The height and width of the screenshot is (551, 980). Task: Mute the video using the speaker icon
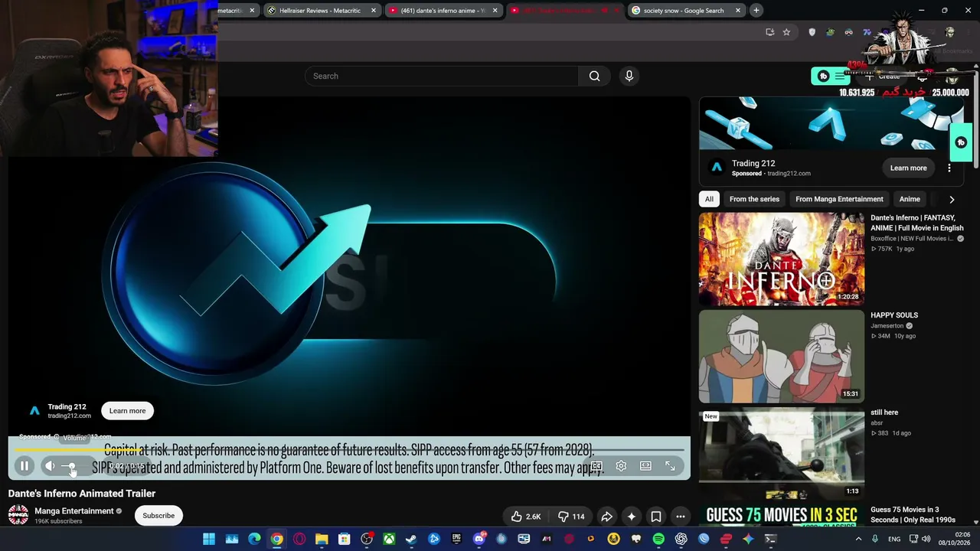coord(50,465)
